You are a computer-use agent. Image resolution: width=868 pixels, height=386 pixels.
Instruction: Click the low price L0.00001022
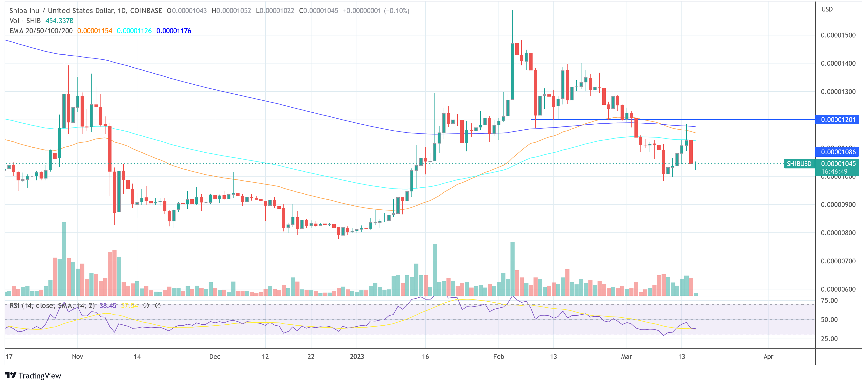click(x=275, y=11)
